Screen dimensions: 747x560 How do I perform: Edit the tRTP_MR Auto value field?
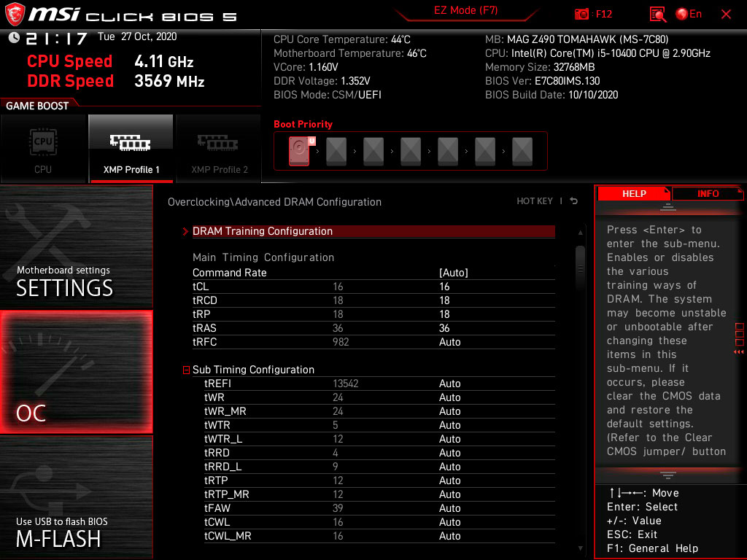click(449, 494)
